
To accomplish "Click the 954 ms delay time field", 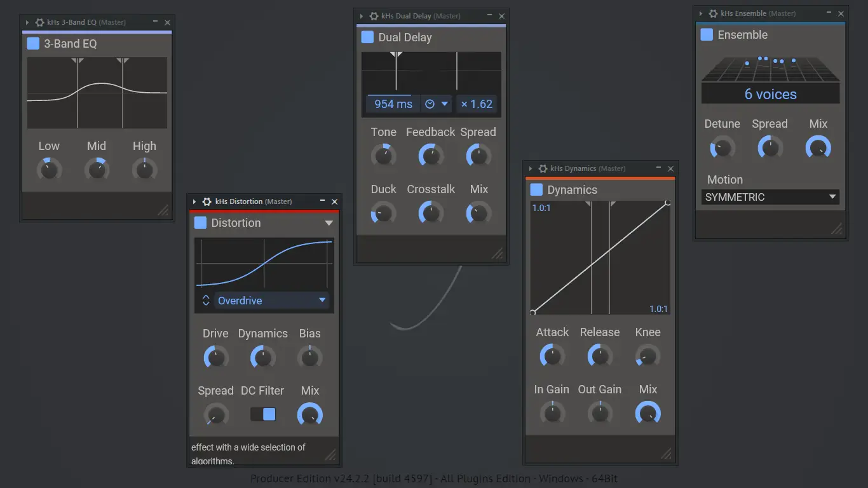I will click(393, 104).
